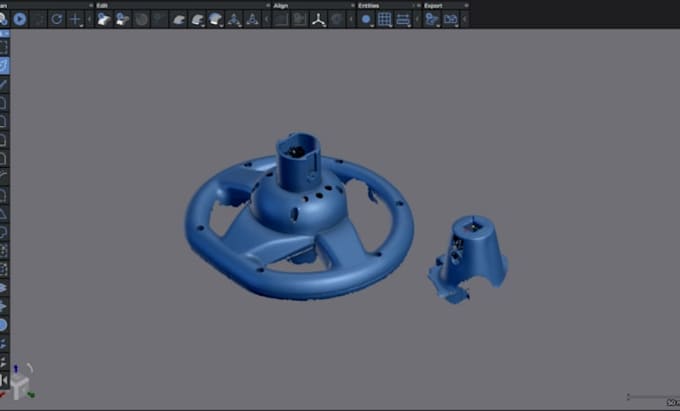Open the Entities toolbar group header
The height and width of the screenshot is (411, 680).
click(368, 6)
